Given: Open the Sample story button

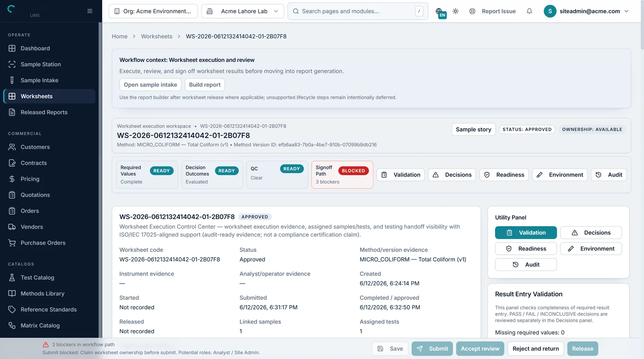Looking at the screenshot, I should 473,130.
